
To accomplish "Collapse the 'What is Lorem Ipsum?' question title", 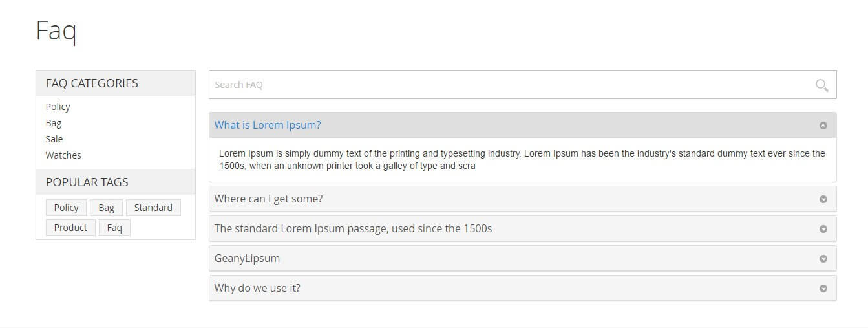I will click(268, 125).
